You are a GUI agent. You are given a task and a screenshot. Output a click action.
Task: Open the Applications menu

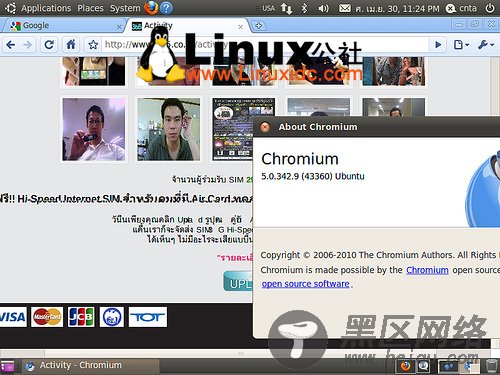click(x=46, y=8)
